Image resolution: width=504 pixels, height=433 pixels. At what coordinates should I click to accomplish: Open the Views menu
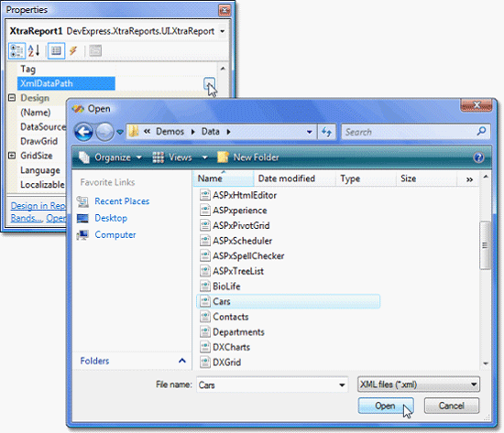(x=180, y=157)
